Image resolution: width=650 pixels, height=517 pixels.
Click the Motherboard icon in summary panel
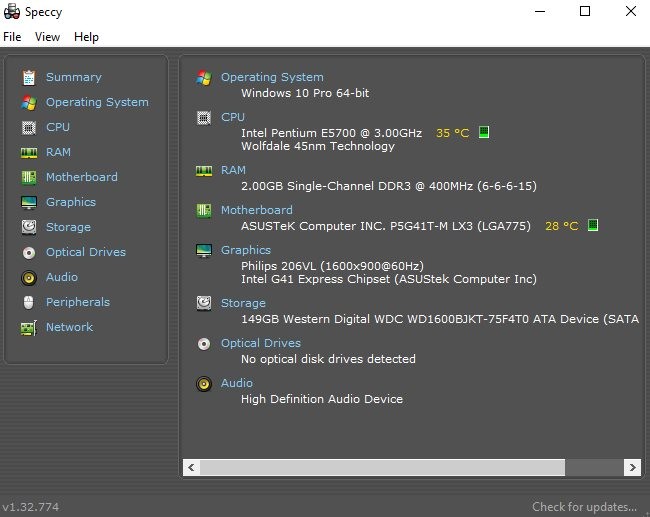(204, 210)
